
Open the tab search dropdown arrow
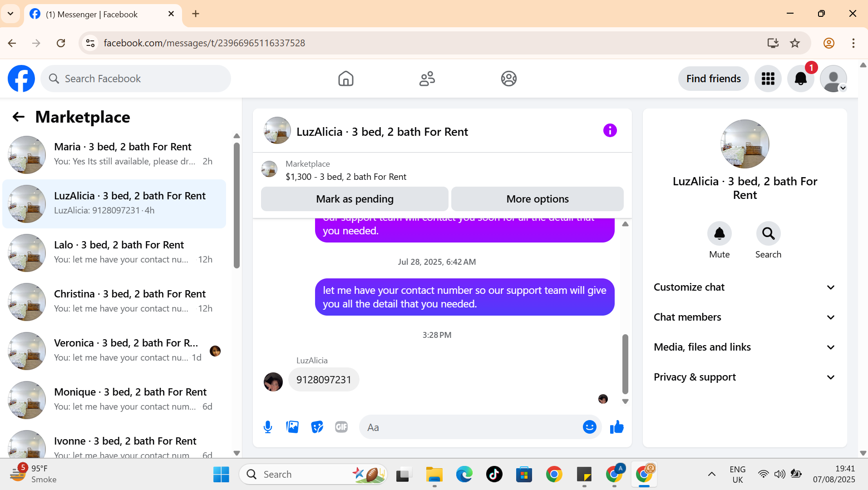click(10, 14)
